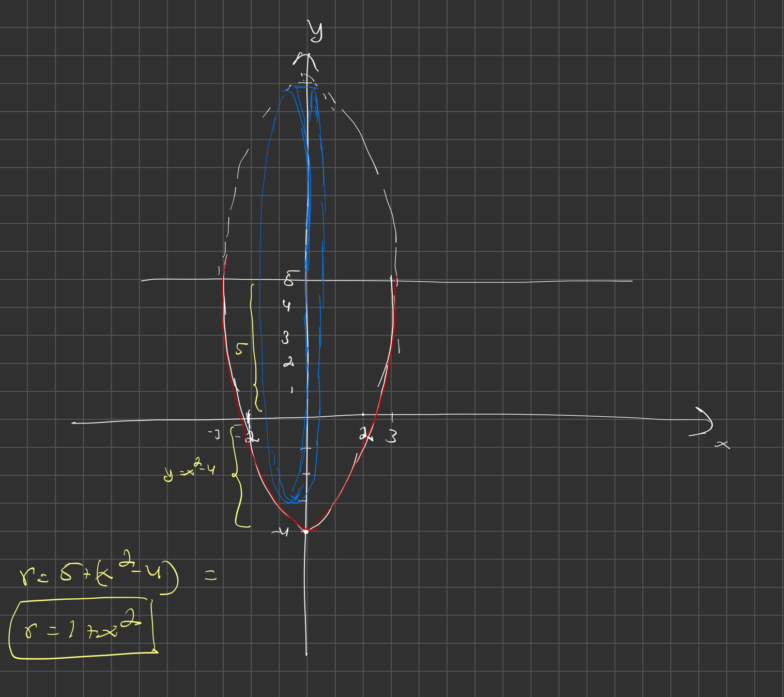Click the yellow number 5 beside the brace
The width and height of the screenshot is (784, 697).
(241, 348)
